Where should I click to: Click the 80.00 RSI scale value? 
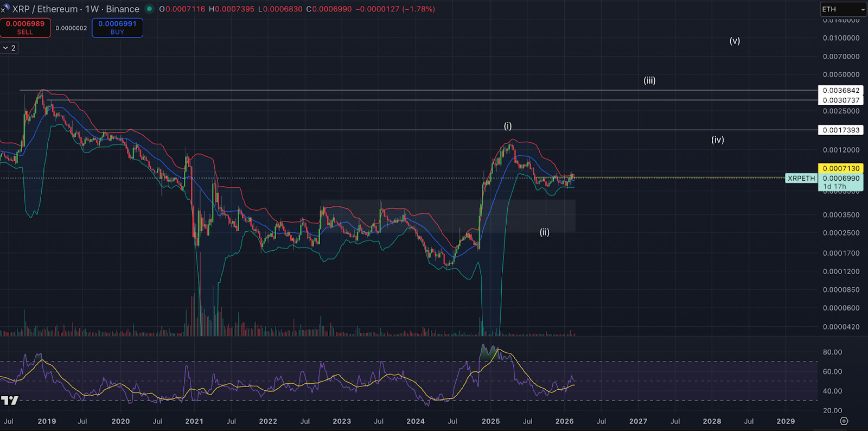832,352
